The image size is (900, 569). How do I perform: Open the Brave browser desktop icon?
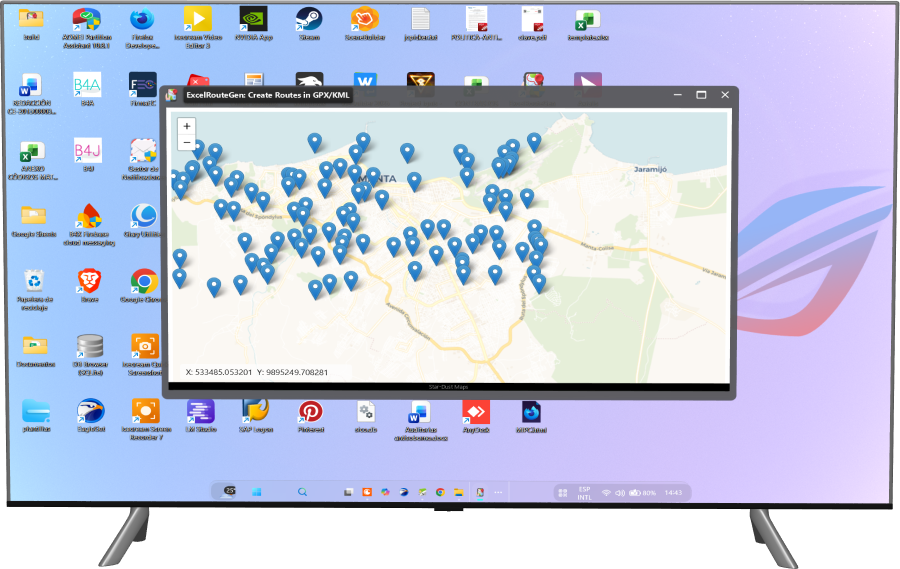pos(89,285)
